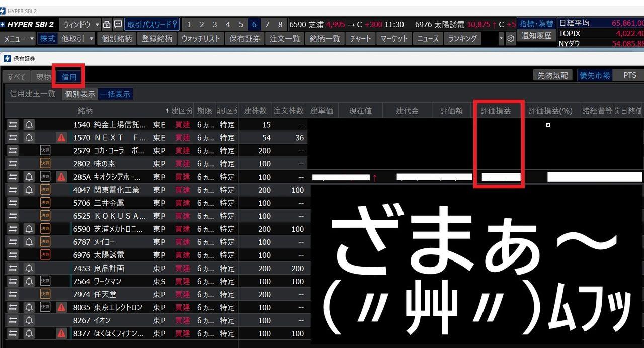644x348 pixels.
Task: Click the lock icon in the top toolbar
Action: [x=107, y=24]
